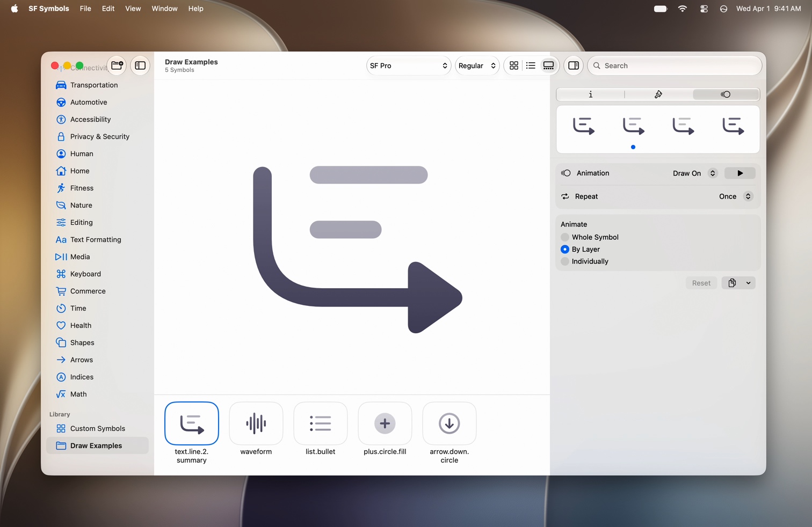812x527 pixels.
Task: Select the Home category
Action: 97,171
